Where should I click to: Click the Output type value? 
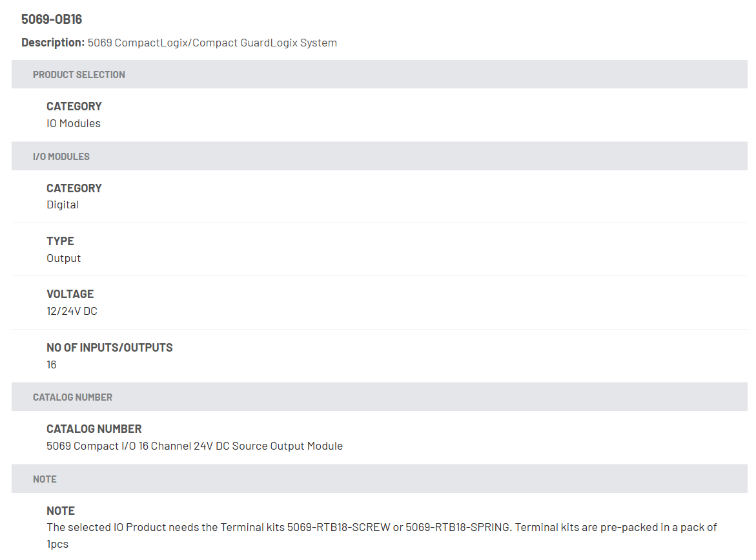pyautogui.click(x=63, y=258)
